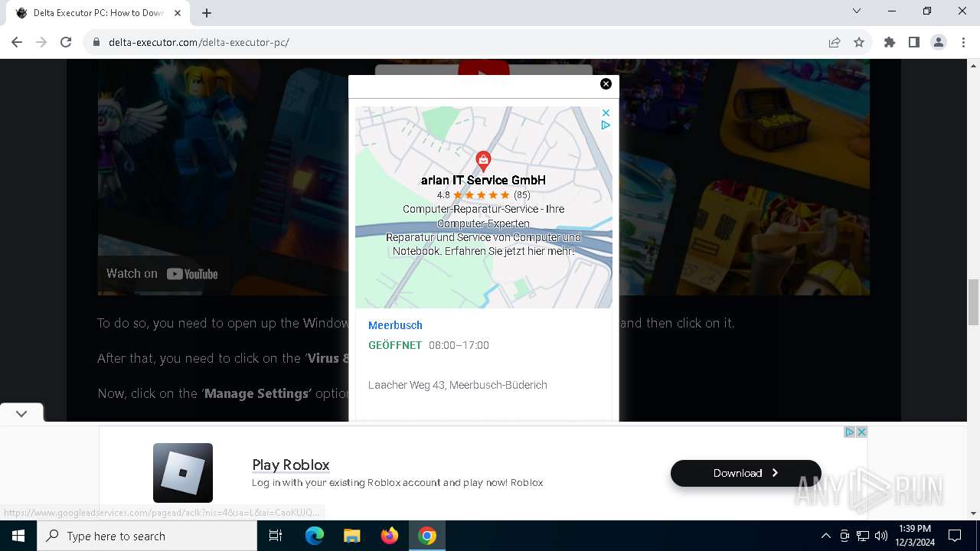Click the Laacher Weg 43 address text
Screen dimensions: 980x551
pyautogui.click(x=458, y=385)
